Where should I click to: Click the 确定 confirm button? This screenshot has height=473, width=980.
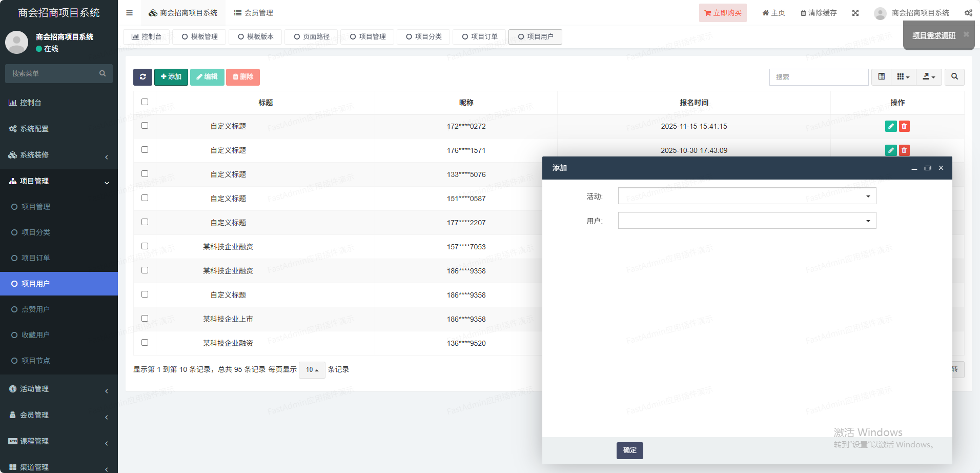pos(629,450)
